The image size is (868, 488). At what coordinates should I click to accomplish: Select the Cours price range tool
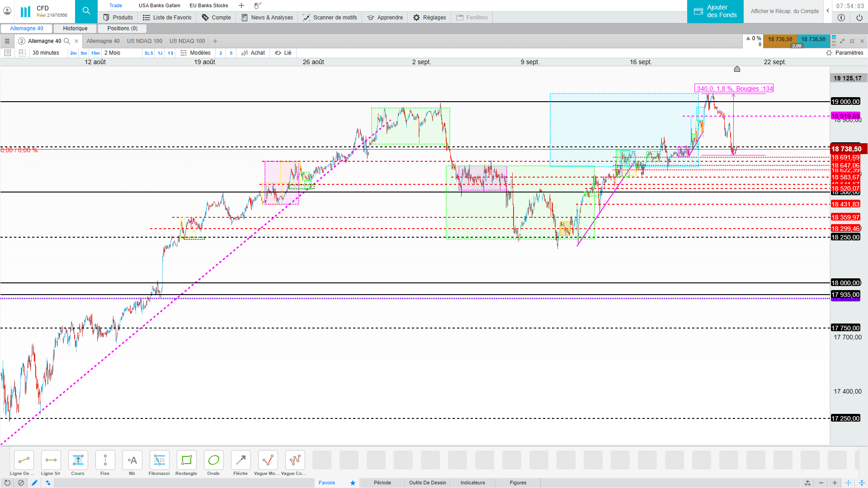pos(78,460)
